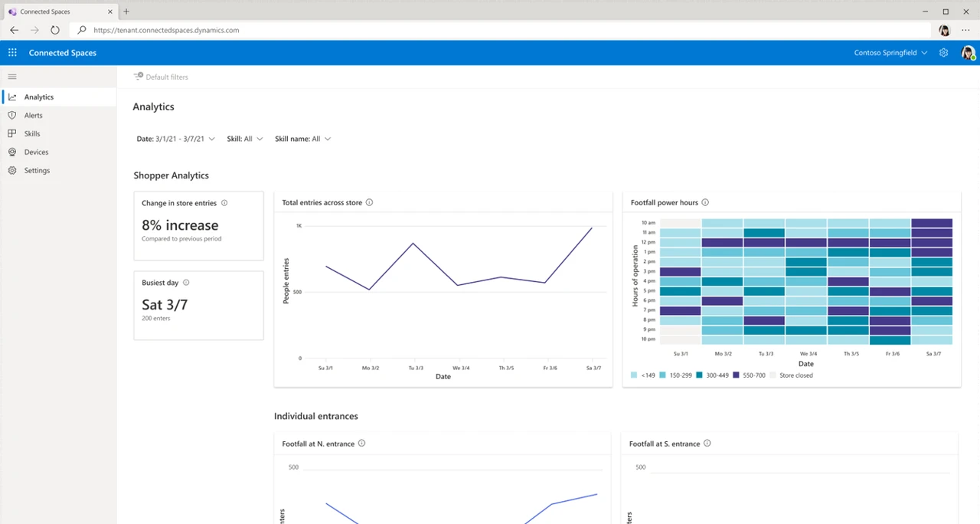Click the search icon in the address bar

coord(82,30)
